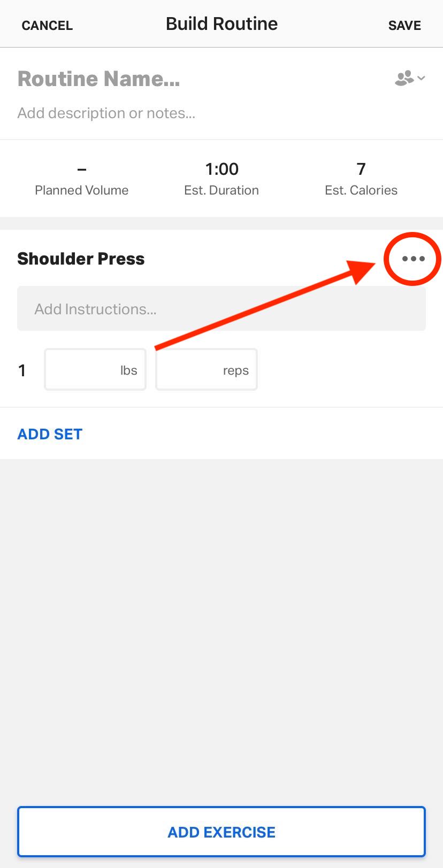The image size is (443, 868).
Task: Tap the ADD EXERCISE button
Action: pos(222,832)
